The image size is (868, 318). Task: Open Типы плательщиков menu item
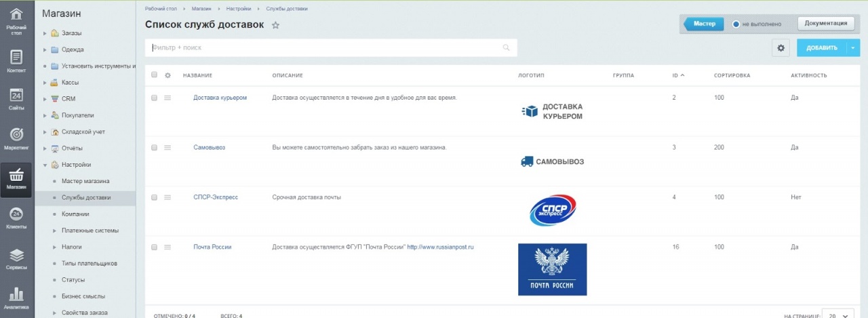coord(90,263)
